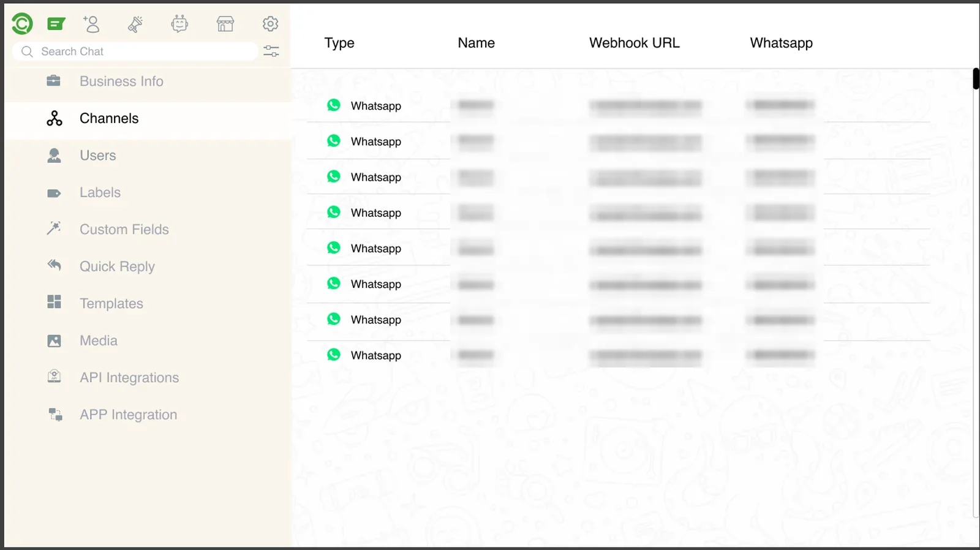Image resolution: width=980 pixels, height=550 pixels.
Task: Click the add contact icon
Action: 91,24
